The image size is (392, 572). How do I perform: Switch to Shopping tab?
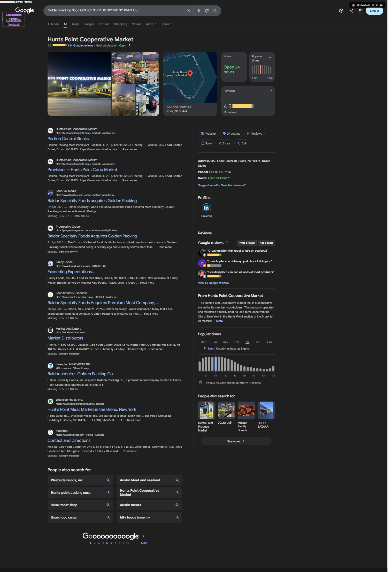pos(121,24)
